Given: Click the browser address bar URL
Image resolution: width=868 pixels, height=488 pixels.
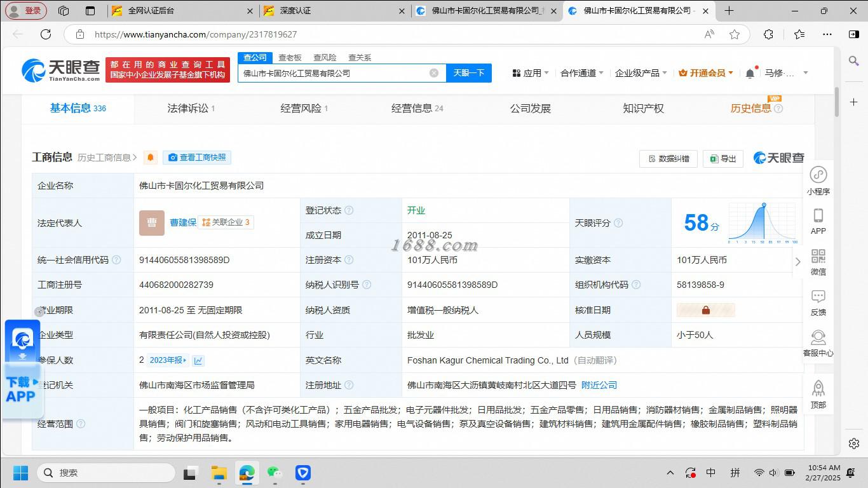Looking at the screenshot, I should pos(196,34).
